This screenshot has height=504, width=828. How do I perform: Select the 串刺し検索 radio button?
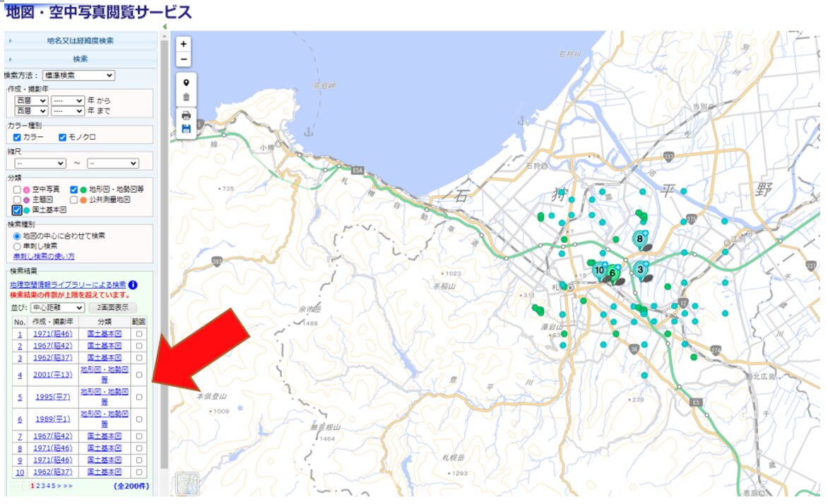click(x=17, y=246)
